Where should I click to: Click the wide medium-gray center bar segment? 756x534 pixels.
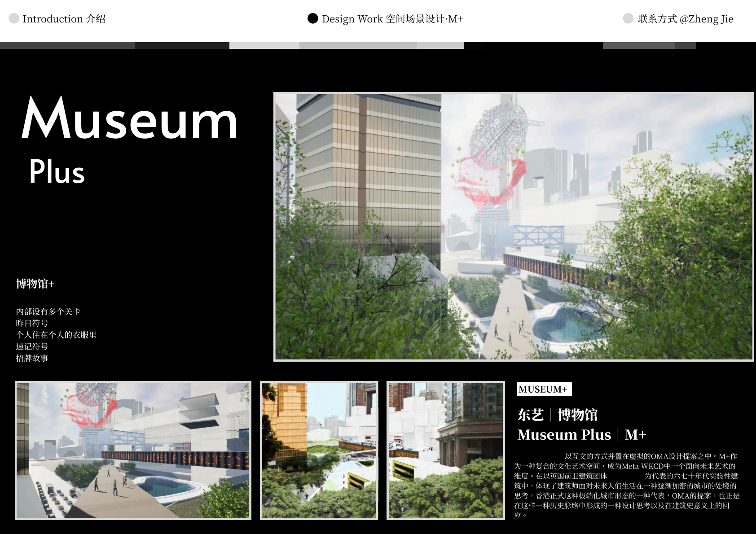coord(358,45)
